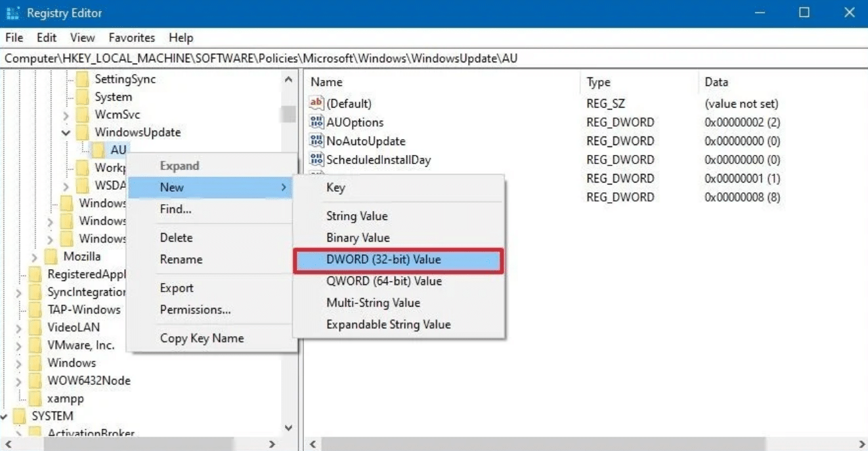Select Copy Key Name option
This screenshot has width=868, height=451.
[202, 338]
